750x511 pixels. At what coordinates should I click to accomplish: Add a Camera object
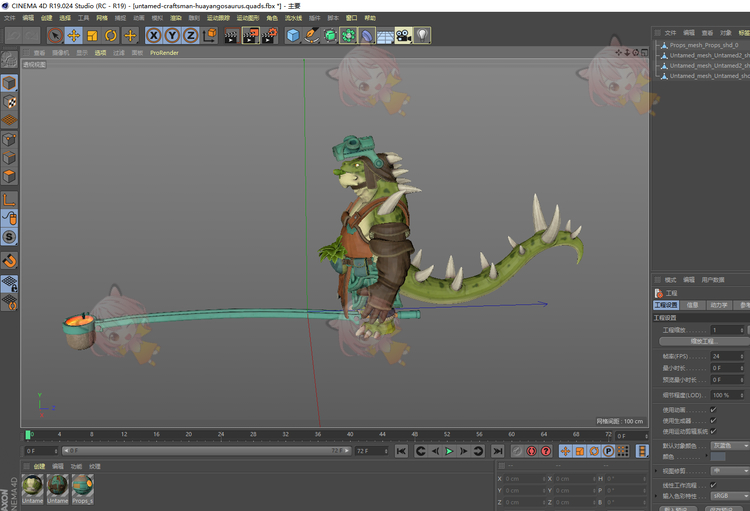point(404,35)
